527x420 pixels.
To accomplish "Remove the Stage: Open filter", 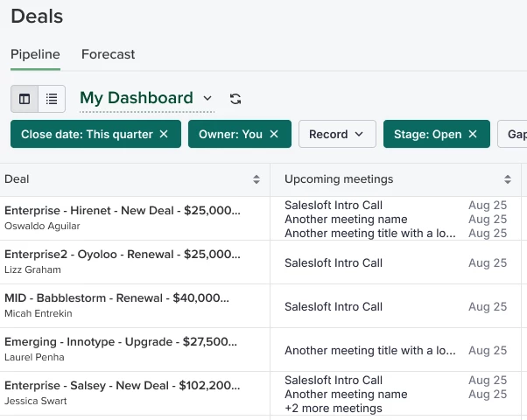I will tap(473, 134).
